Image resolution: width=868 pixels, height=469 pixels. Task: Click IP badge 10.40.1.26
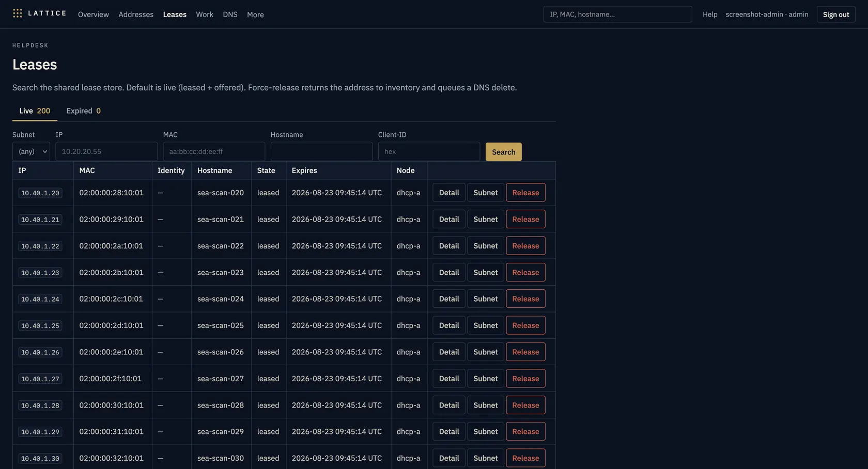[x=40, y=352]
